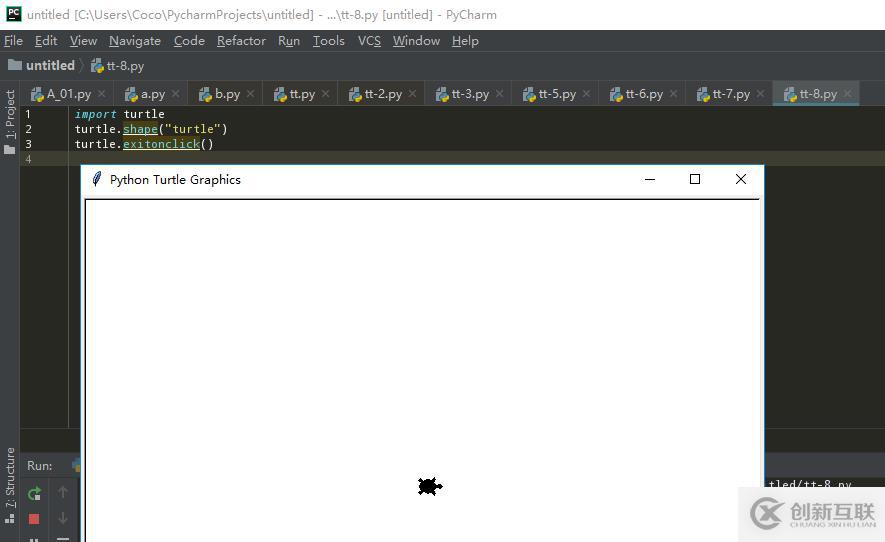Click 'shape' method name on line 2

point(141,129)
